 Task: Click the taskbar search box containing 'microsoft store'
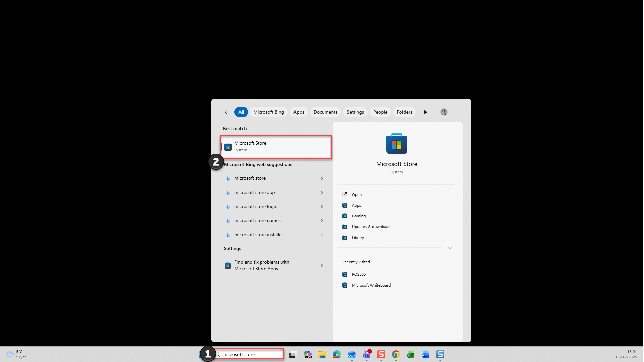(x=249, y=354)
